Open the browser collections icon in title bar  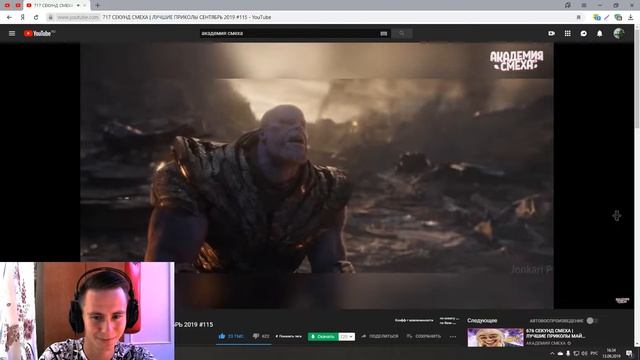568,5
